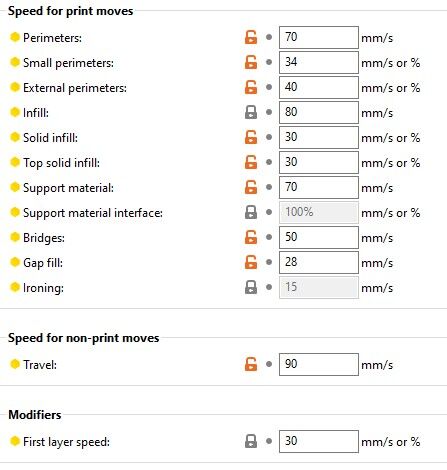
Task: Click the gray dot next to Travel field
Action: tap(269, 364)
